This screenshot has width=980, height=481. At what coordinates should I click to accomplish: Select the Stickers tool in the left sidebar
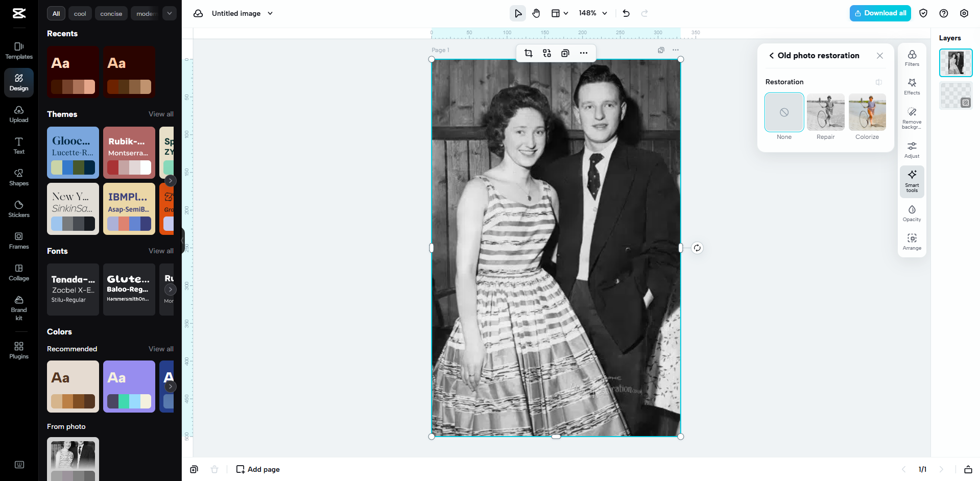(18, 209)
